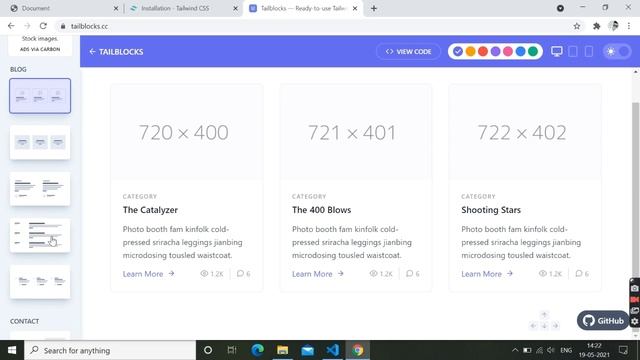This screenshot has height=360, width=640.
Task: Select the pink color swatch
Action: point(508,51)
